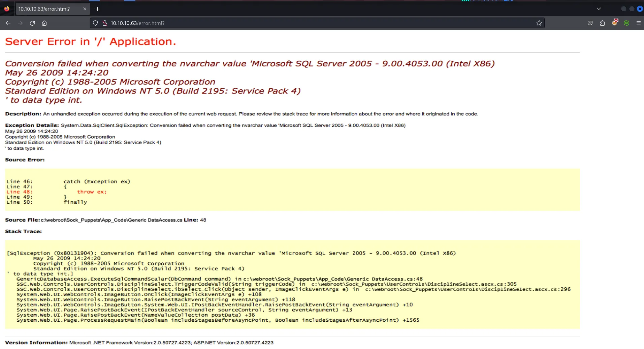The height and width of the screenshot is (349, 644).
Task: Open the home page via house icon
Action: [44, 23]
